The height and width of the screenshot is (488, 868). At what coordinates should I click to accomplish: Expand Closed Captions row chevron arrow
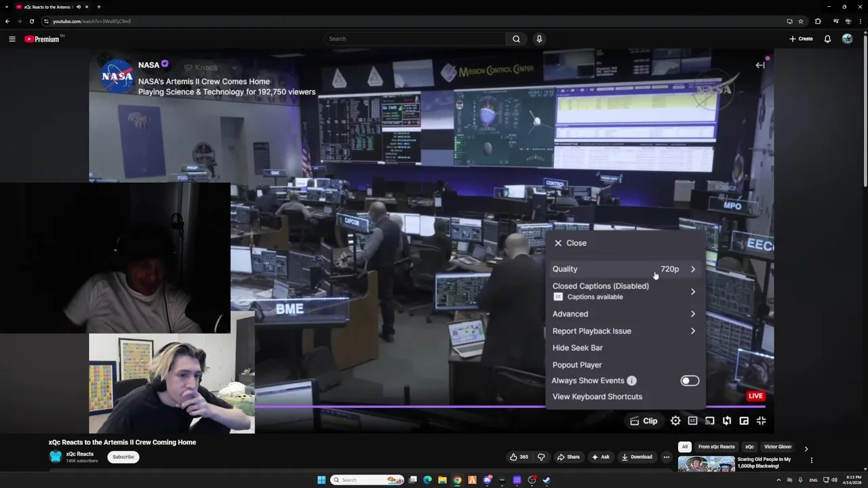click(x=692, y=291)
